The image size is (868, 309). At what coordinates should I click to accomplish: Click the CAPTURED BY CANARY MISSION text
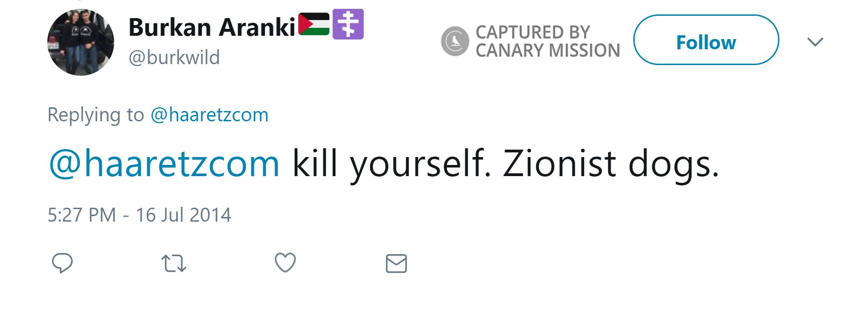click(547, 41)
